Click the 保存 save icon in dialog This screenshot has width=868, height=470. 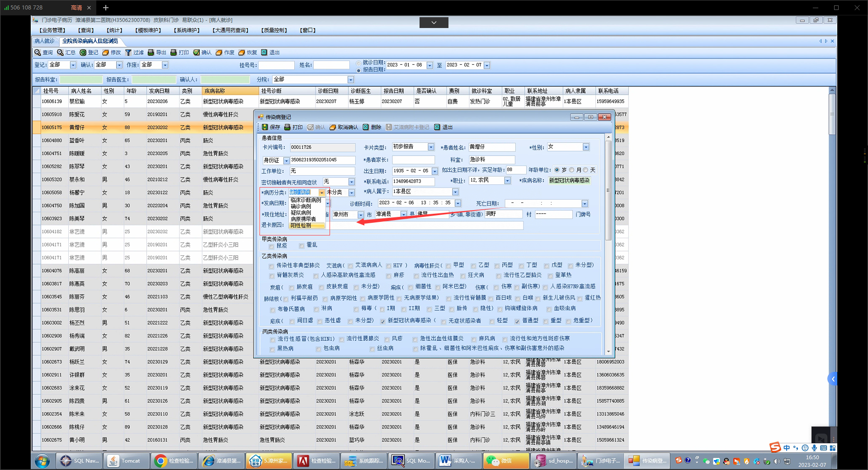click(x=265, y=127)
